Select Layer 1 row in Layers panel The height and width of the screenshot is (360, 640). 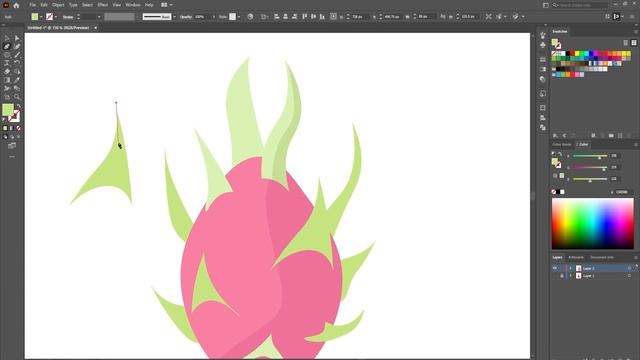tap(594, 276)
